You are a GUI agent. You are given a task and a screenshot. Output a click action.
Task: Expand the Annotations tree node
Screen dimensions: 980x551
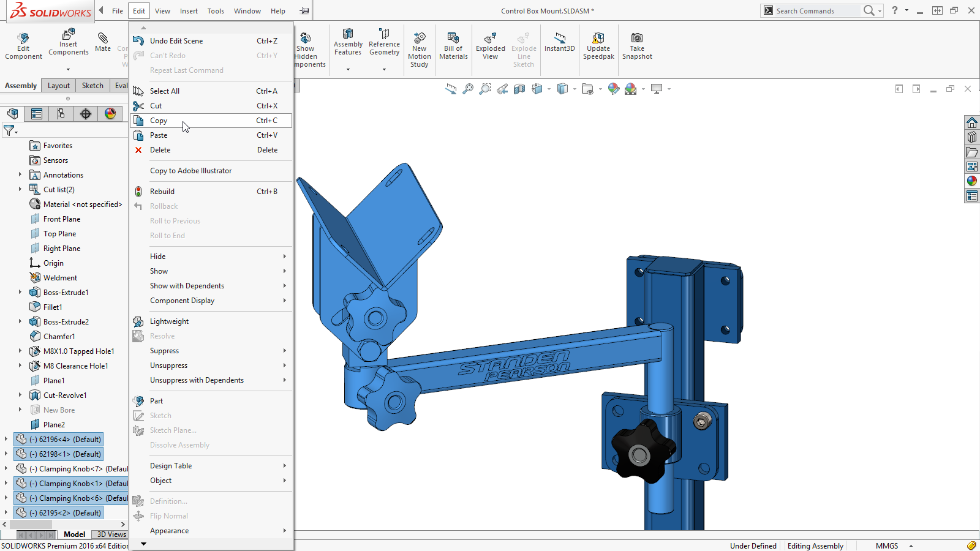click(20, 175)
